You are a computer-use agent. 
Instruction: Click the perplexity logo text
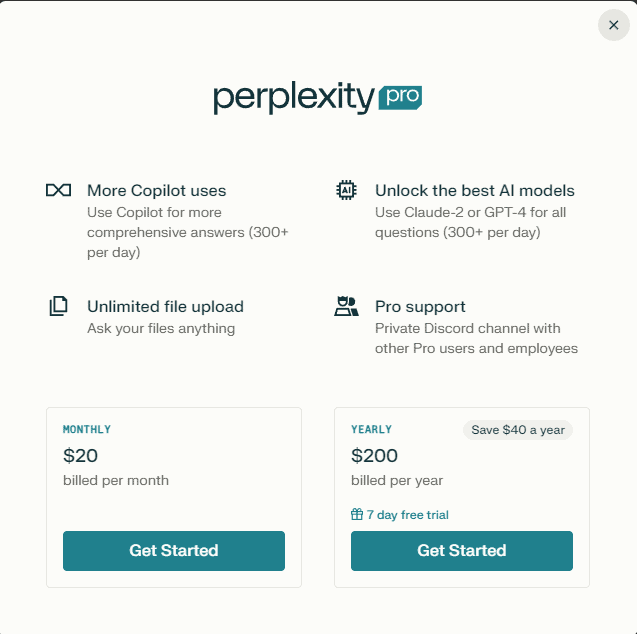tap(294, 98)
